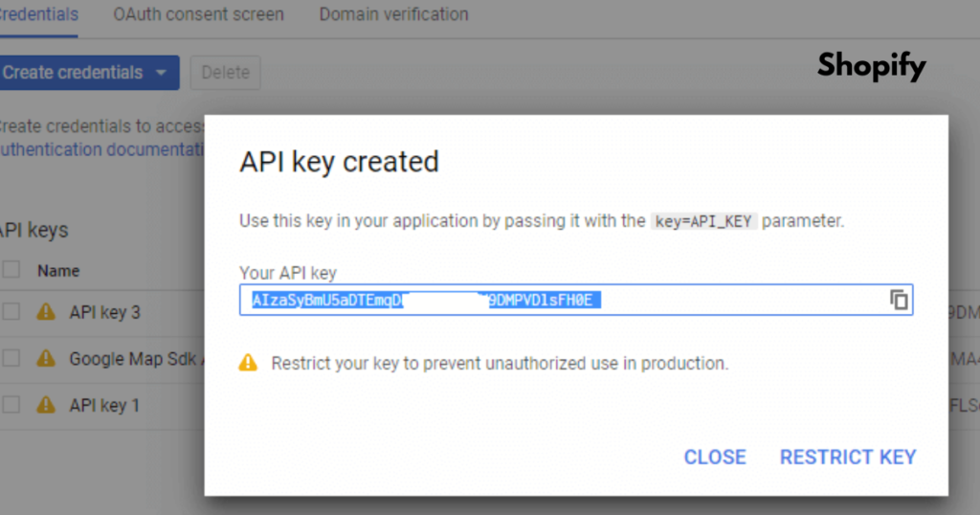Viewport: 980px width, 515px height.
Task: Click the warning icon next to Restrict your key
Action: [x=248, y=363]
